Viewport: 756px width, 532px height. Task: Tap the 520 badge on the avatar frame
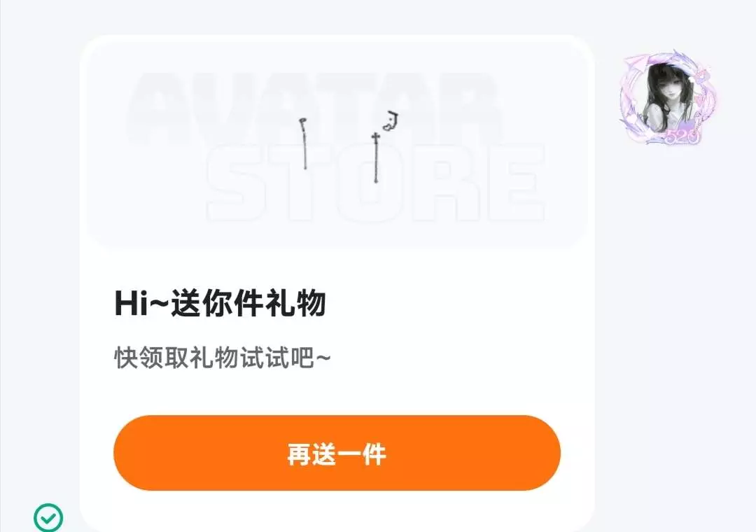[x=681, y=137]
